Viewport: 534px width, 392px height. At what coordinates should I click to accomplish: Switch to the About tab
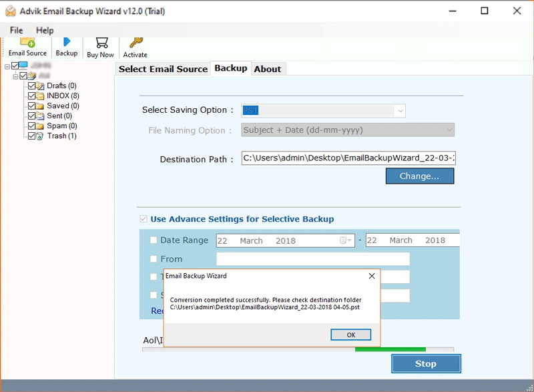268,69
